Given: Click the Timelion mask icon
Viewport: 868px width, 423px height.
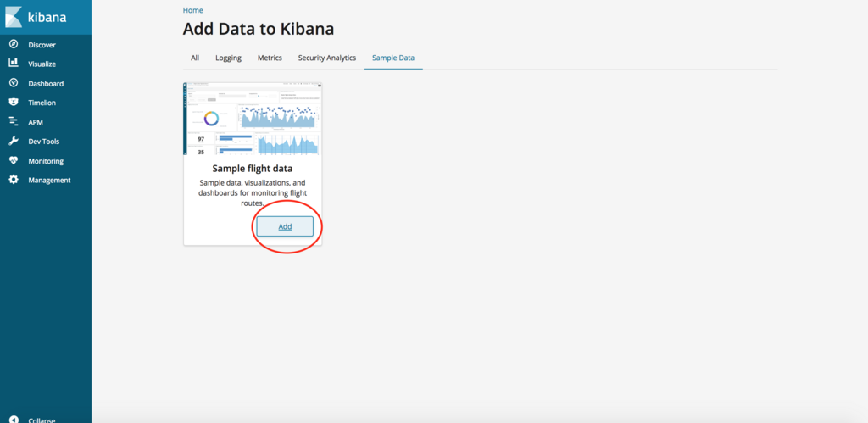Looking at the screenshot, I should [x=14, y=103].
